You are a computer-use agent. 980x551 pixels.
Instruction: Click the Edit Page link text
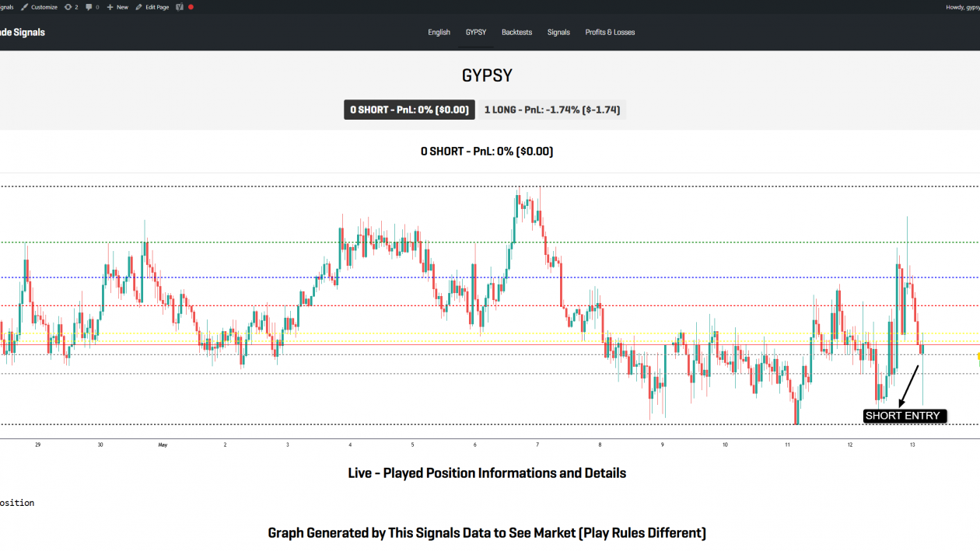pos(157,7)
